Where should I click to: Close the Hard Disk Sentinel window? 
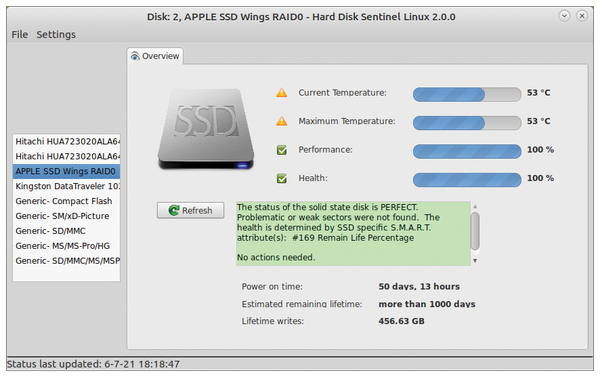pyautogui.click(x=582, y=16)
